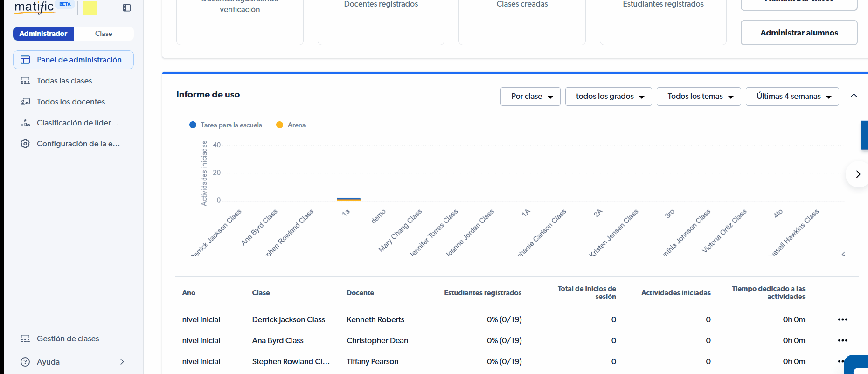The height and width of the screenshot is (374, 868).
Task: Open school settings via the gear icon
Action: (x=25, y=144)
